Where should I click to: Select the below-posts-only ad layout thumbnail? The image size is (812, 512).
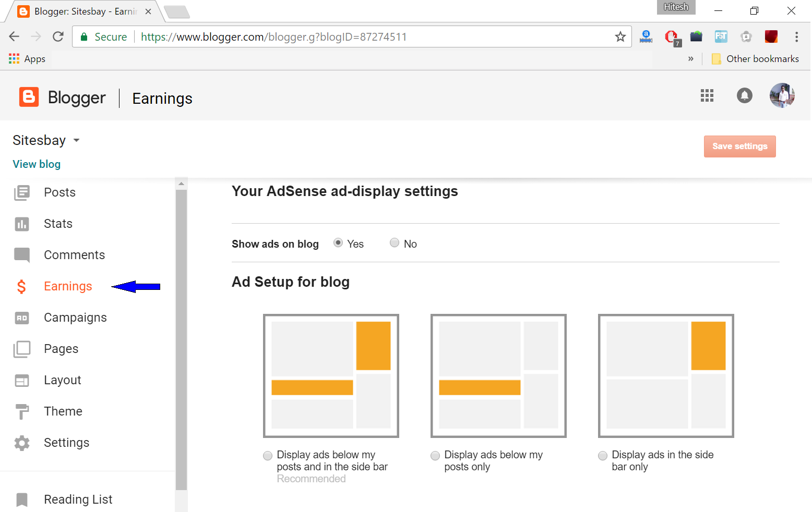498,375
